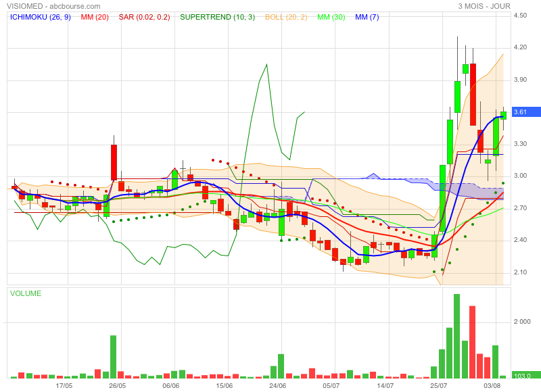Click the 05/07 date label
Screen dimensions: 541x392
(x=331, y=385)
